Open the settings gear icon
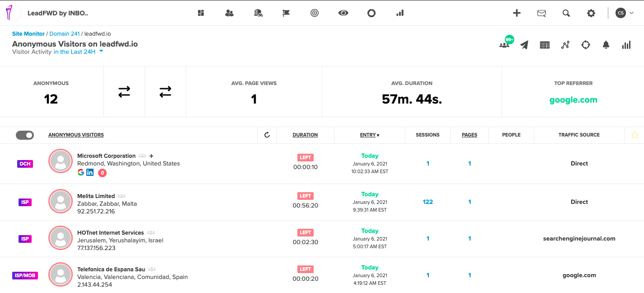The height and width of the screenshot is (293, 644). (591, 13)
